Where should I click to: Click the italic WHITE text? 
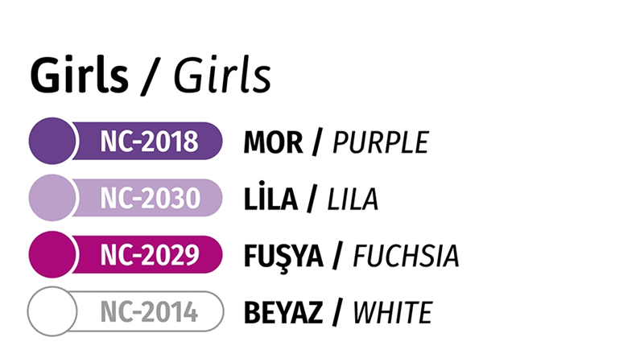393,311
